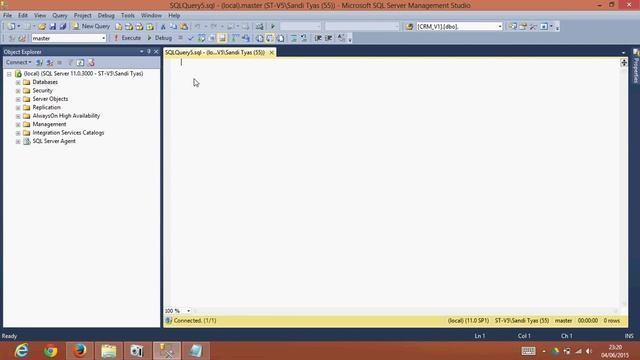
Task: Expand the Security folder node
Action: coord(18,91)
